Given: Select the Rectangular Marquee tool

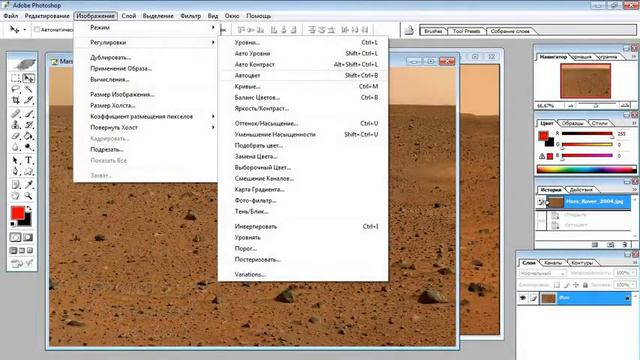Looking at the screenshot, I should 16,78.
